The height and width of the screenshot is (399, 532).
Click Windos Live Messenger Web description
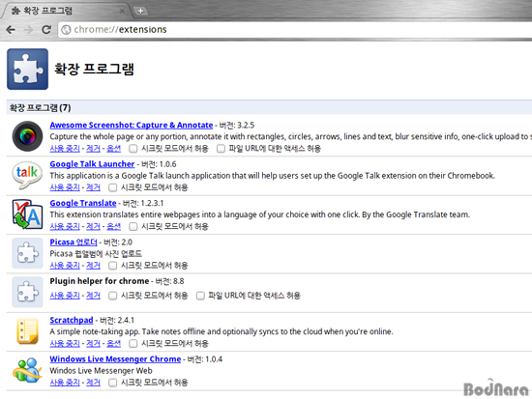tap(102, 371)
